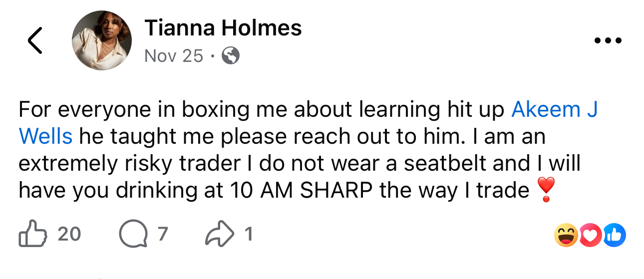The width and height of the screenshot is (644, 279).
Task: Click the globe public audience icon
Action: pyautogui.click(x=230, y=56)
